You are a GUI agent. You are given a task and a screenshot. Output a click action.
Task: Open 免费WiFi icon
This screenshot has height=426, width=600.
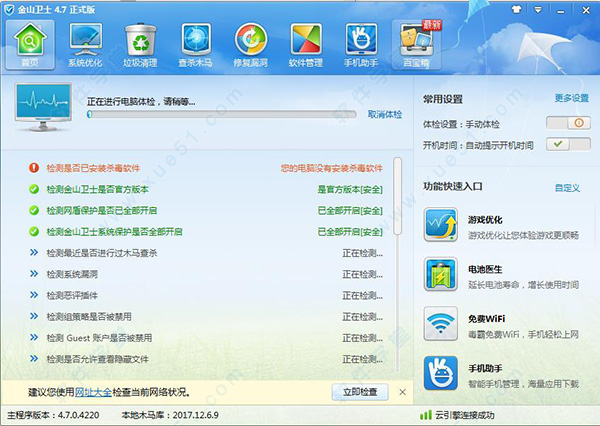point(440,324)
